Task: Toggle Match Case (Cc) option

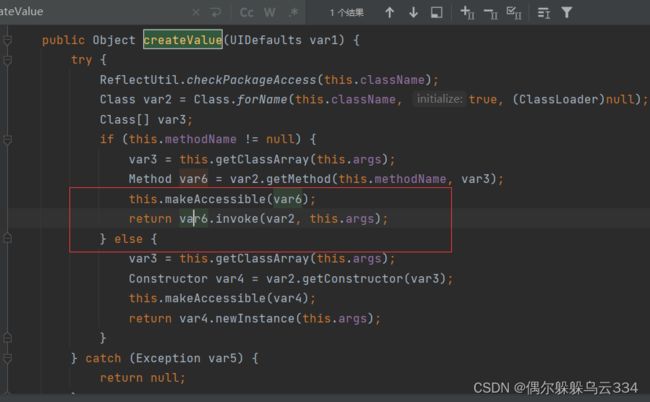Action: pos(247,12)
